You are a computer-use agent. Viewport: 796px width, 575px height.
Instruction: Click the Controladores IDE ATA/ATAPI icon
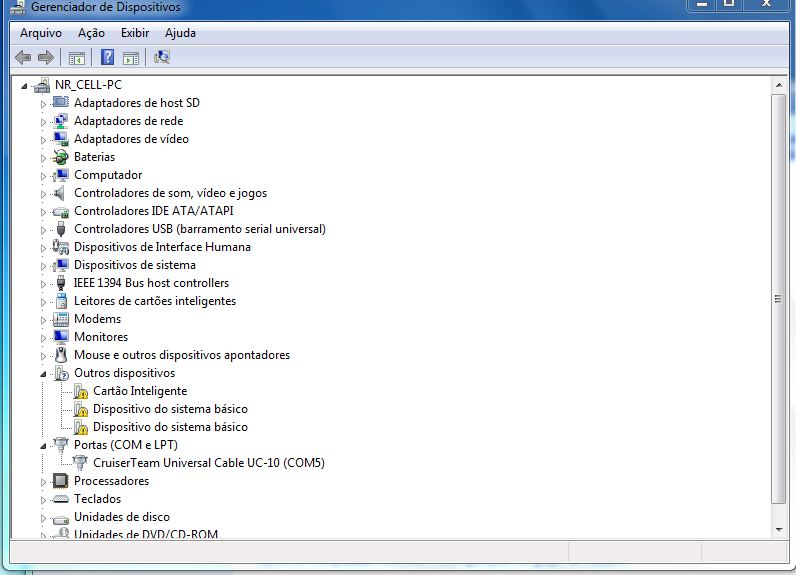[60, 211]
